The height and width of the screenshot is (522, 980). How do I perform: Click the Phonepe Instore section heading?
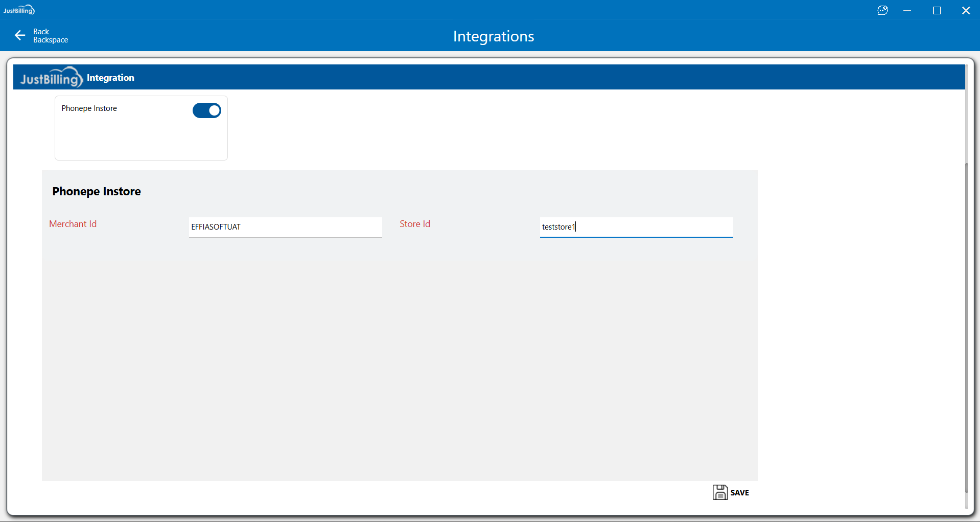pos(97,191)
